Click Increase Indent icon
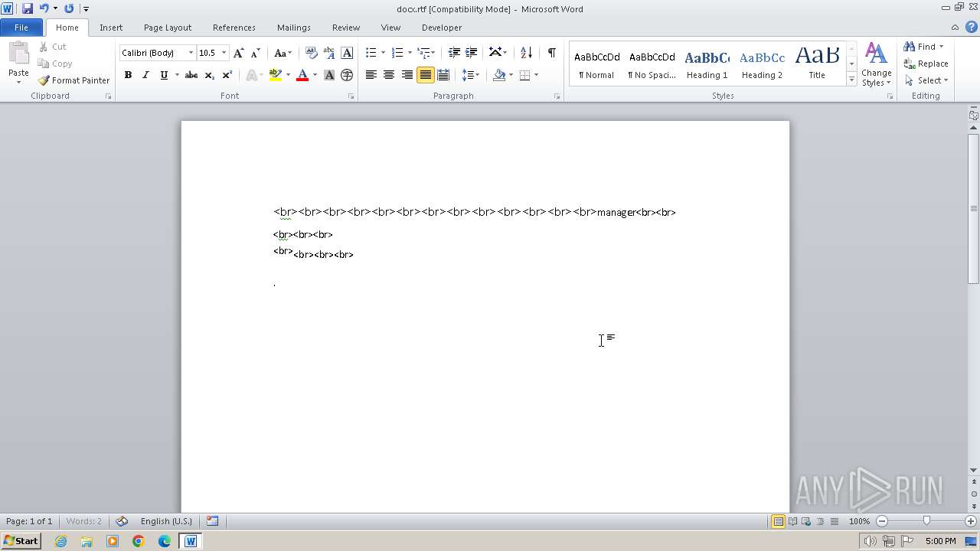 472,53
